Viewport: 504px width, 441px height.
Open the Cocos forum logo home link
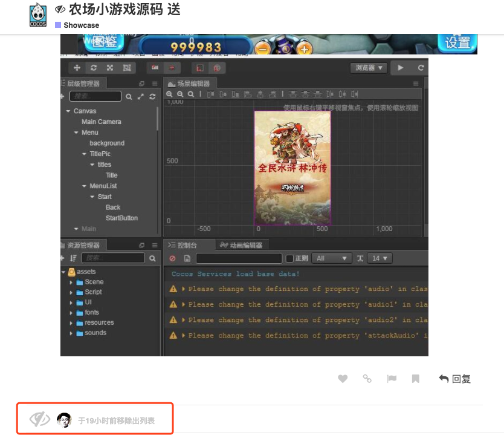38,15
